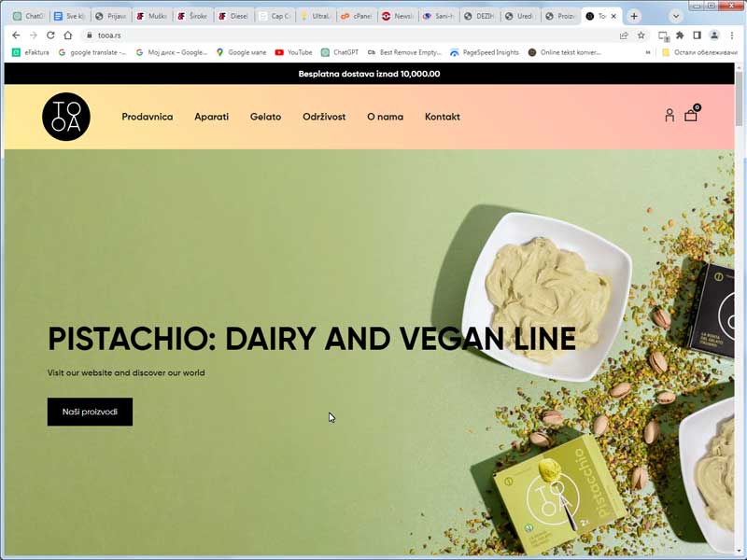Expand hidden bookmarks overflow chevron
Viewport: 747px width, 560px height.
(648, 52)
